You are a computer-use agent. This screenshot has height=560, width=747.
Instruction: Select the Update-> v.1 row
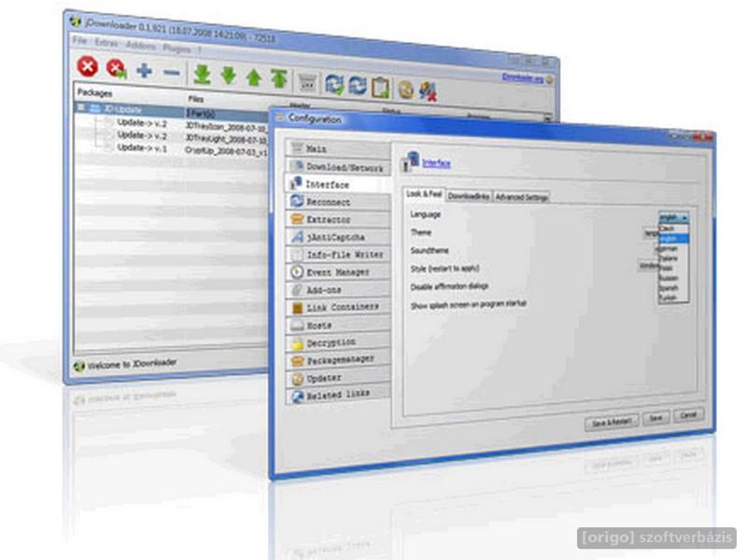click(x=142, y=148)
